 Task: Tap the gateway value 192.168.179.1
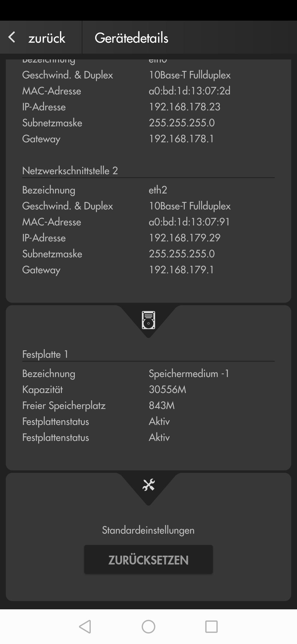181,270
